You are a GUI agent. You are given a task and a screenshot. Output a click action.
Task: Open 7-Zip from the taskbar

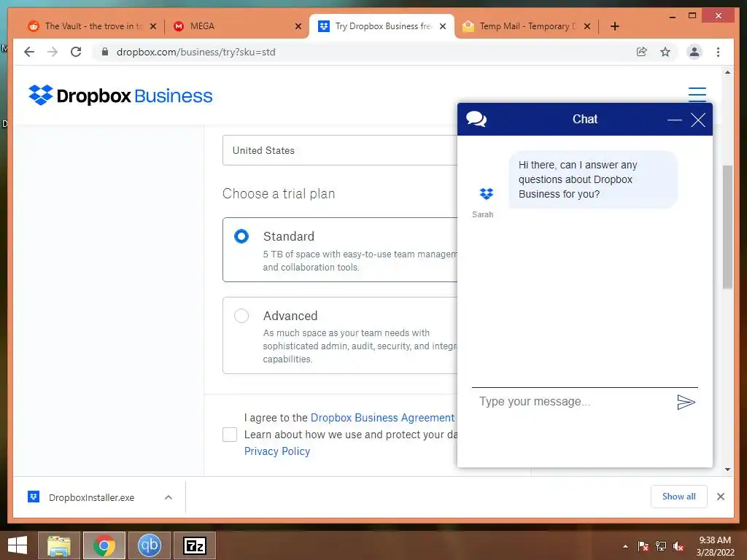pos(195,545)
